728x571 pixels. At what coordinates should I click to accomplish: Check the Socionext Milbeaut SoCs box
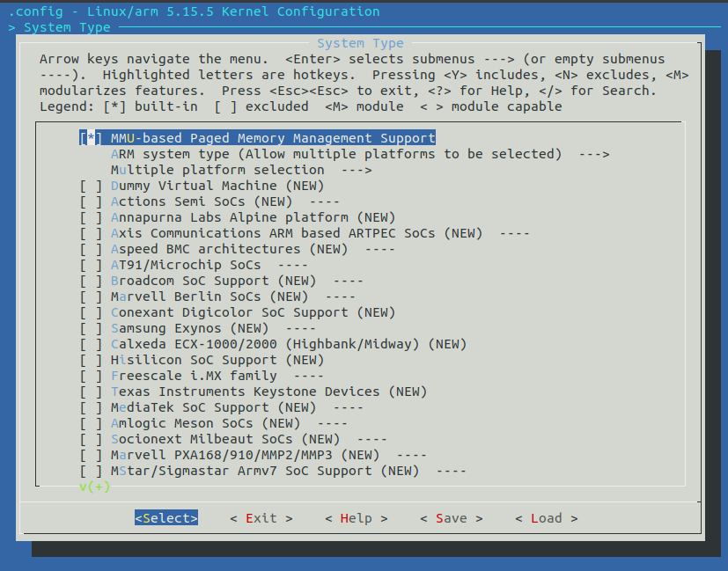coord(91,439)
